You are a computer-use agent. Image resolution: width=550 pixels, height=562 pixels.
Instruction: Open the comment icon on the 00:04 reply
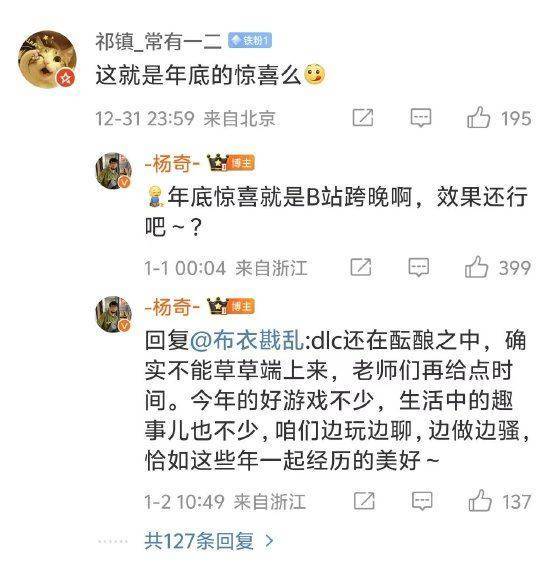[x=419, y=267]
